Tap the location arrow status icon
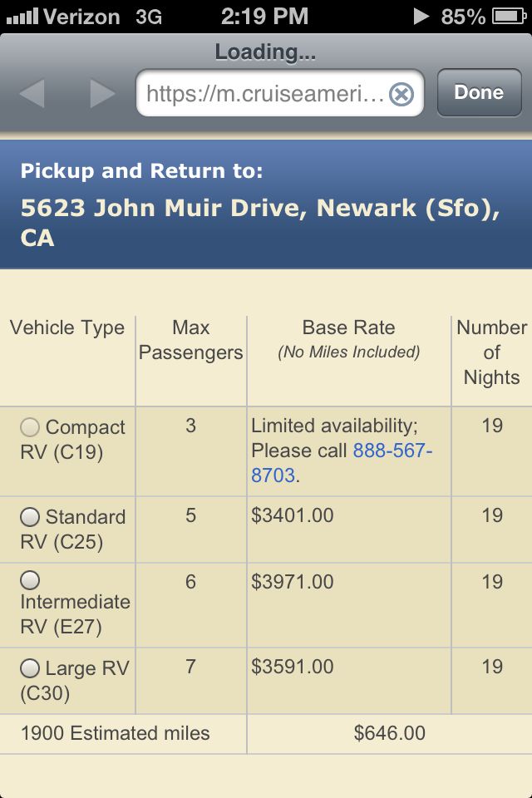This screenshot has width=532, height=798. point(421,17)
